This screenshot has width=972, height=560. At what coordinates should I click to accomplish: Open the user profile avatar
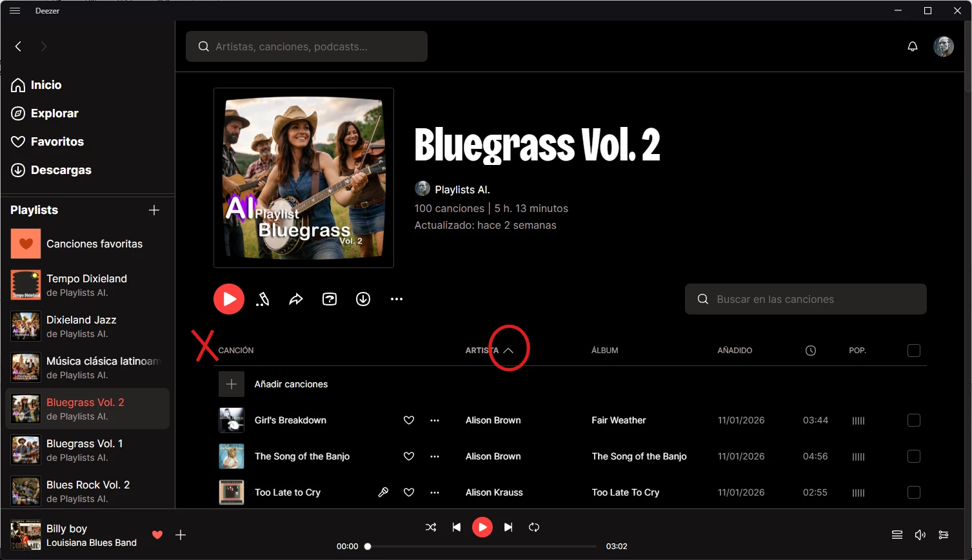coord(944,46)
